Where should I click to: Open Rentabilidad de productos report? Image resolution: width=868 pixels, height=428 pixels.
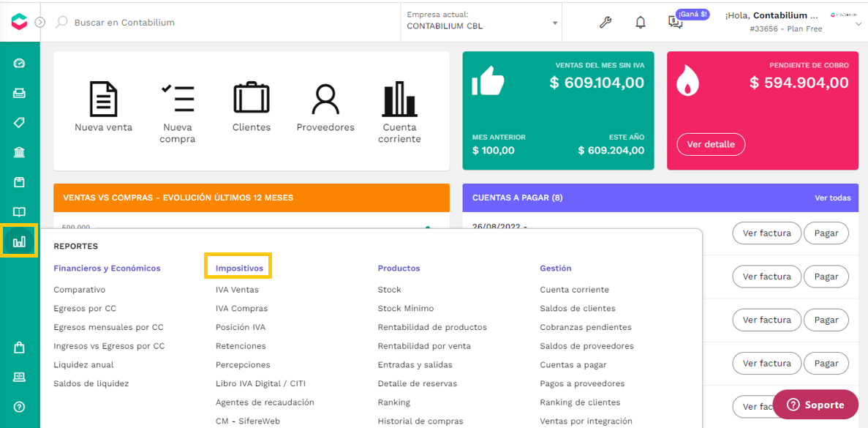click(x=432, y=327)
